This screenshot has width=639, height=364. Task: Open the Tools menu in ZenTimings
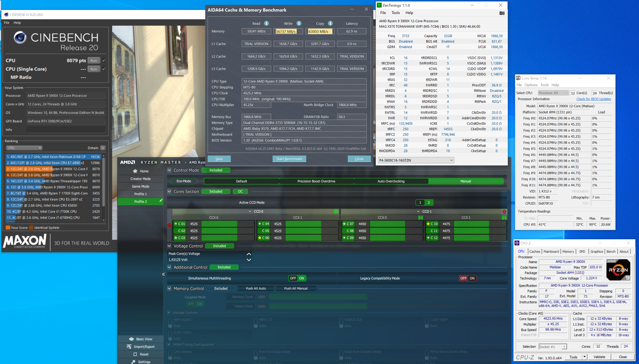coord(395,13)
